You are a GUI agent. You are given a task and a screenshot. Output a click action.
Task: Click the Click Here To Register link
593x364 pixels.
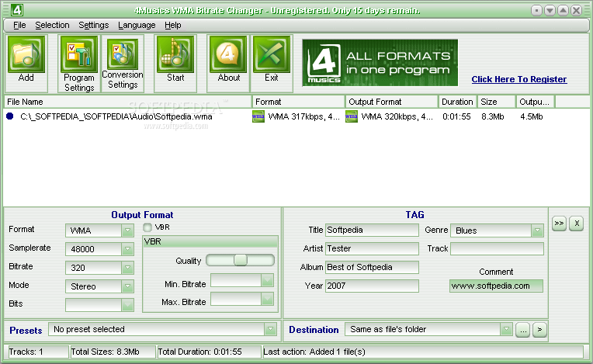coord(518,79)
